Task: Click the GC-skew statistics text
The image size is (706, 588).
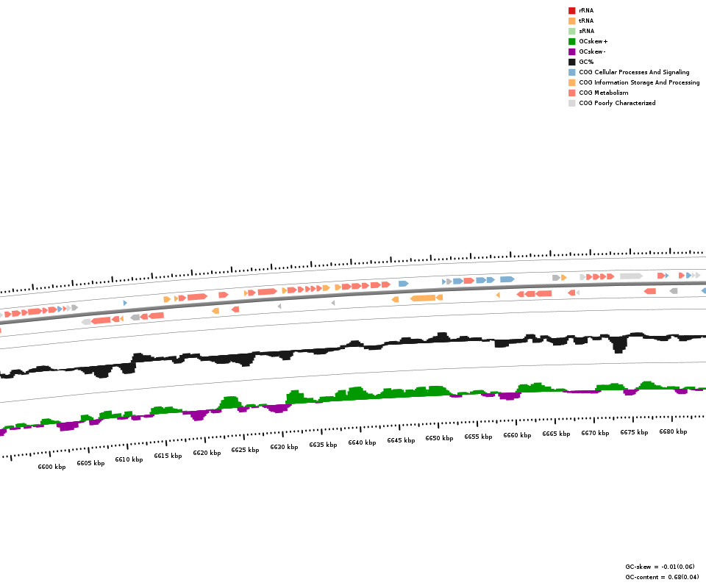Action: pyautogui.click(x=660, y=567)
